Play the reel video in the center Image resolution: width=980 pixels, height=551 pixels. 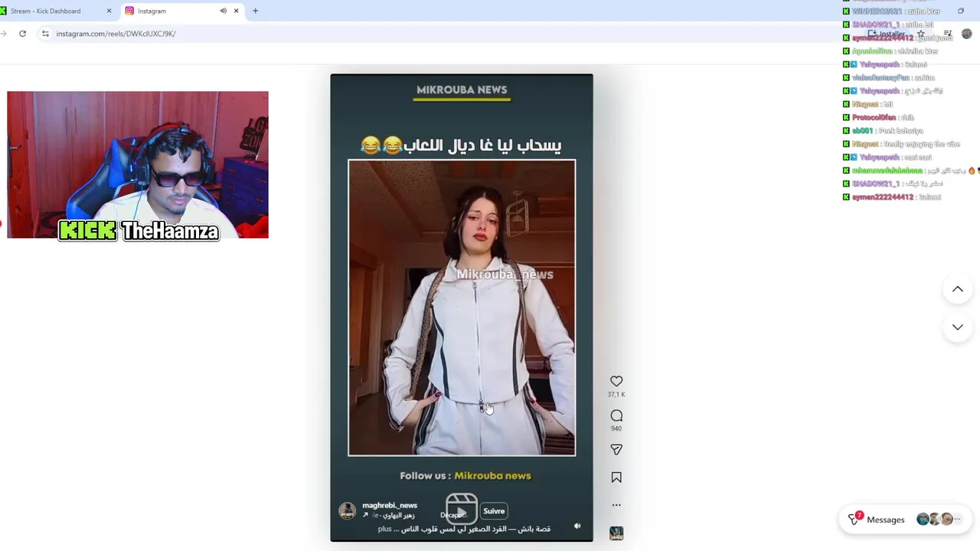point(462,308)
